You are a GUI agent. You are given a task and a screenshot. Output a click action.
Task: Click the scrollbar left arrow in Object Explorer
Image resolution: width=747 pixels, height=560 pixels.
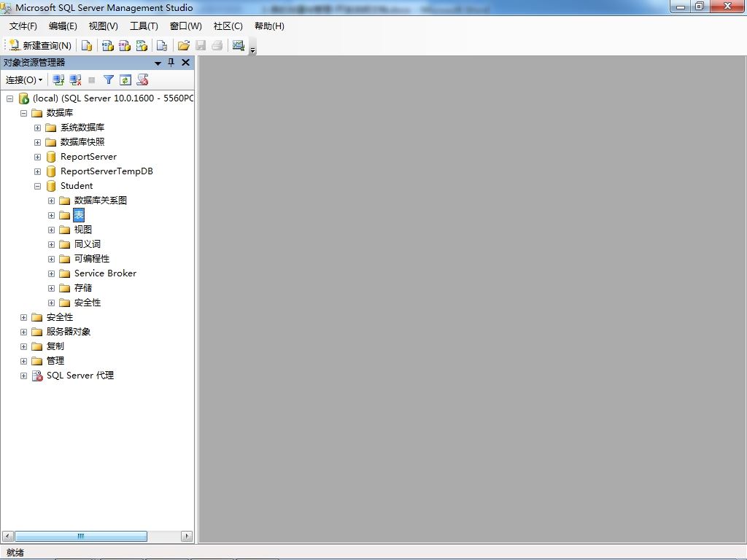tap(7, 536)
